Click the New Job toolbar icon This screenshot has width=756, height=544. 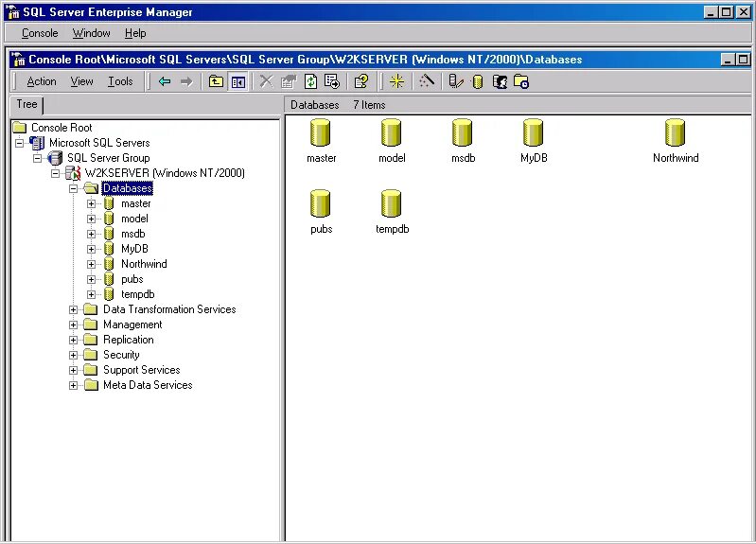(521, 81)
